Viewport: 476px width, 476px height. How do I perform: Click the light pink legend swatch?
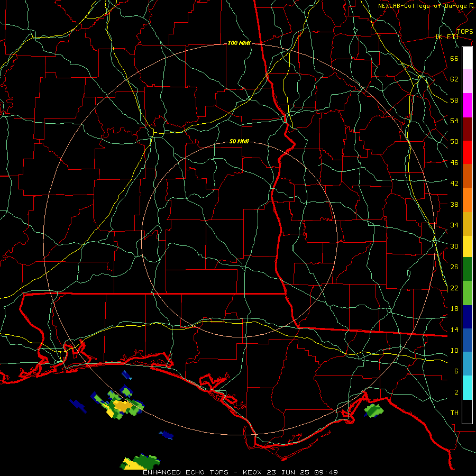467,81
